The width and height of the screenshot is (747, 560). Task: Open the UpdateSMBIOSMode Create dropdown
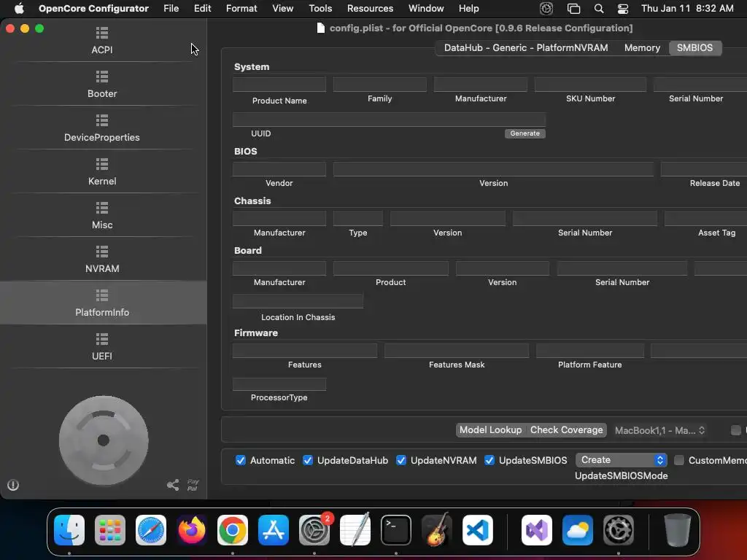pos(622,460)
